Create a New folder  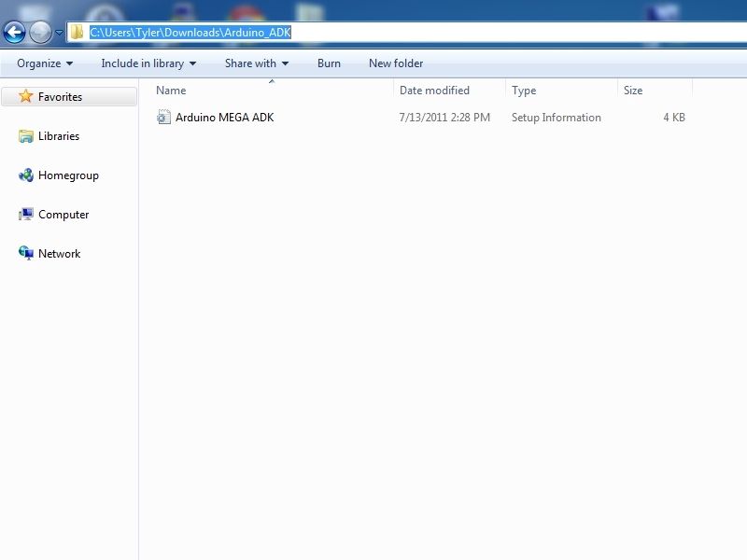[396, 63]
